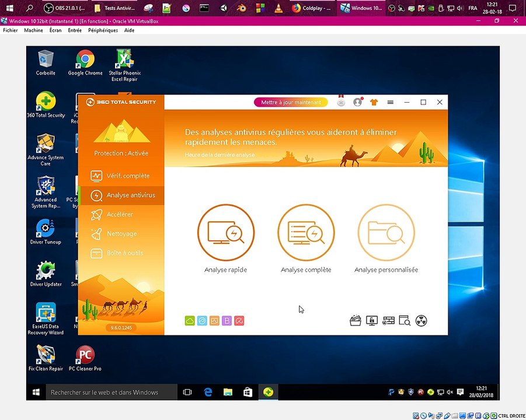Launch the Analyse complète full scan
The width and height of the screenshot is (526, 420).
tap(306, 233)
